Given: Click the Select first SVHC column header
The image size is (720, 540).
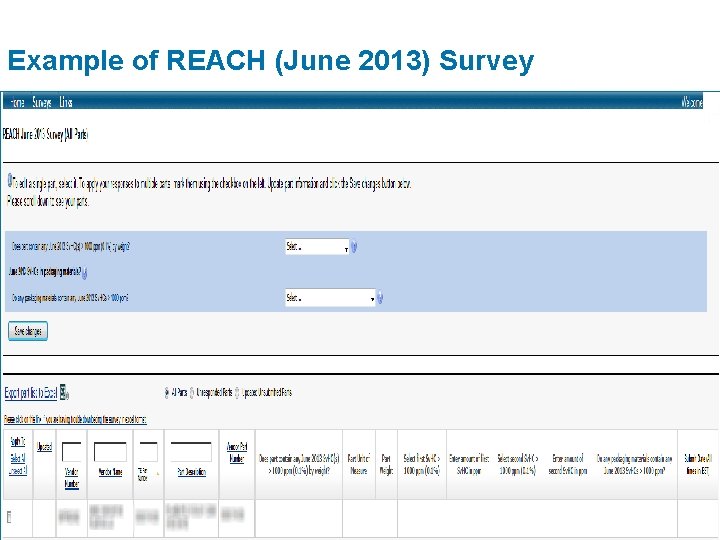Looking at the screenshot, I should (422, 464).
